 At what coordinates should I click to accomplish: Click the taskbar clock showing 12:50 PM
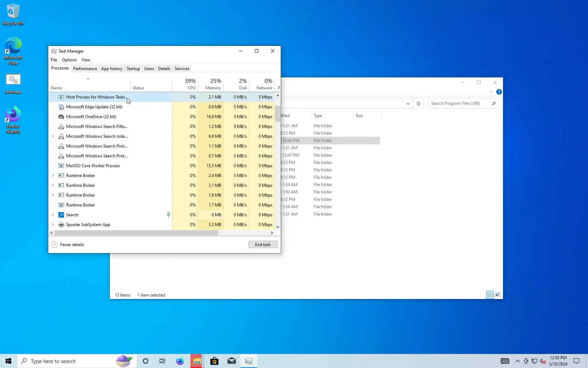(x=558, y=361)
